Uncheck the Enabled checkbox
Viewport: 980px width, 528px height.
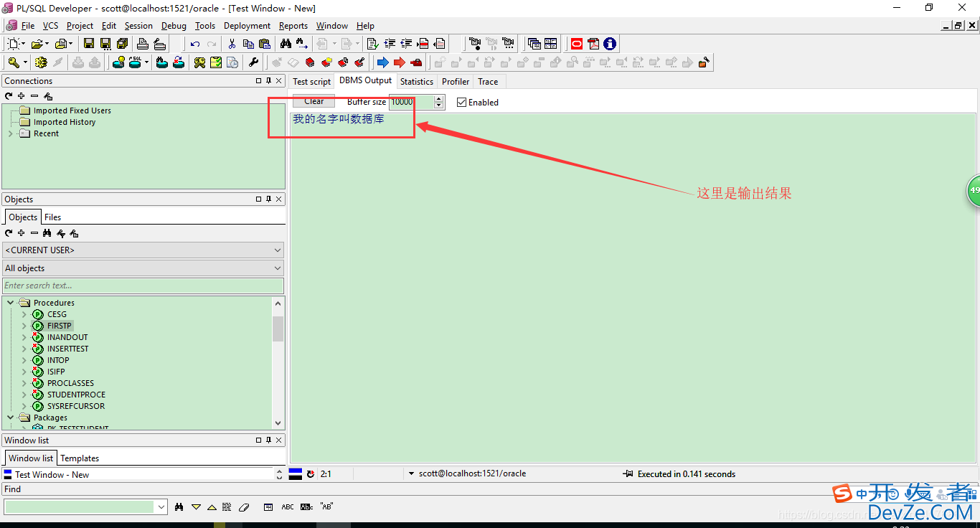(x=461, y=103)
